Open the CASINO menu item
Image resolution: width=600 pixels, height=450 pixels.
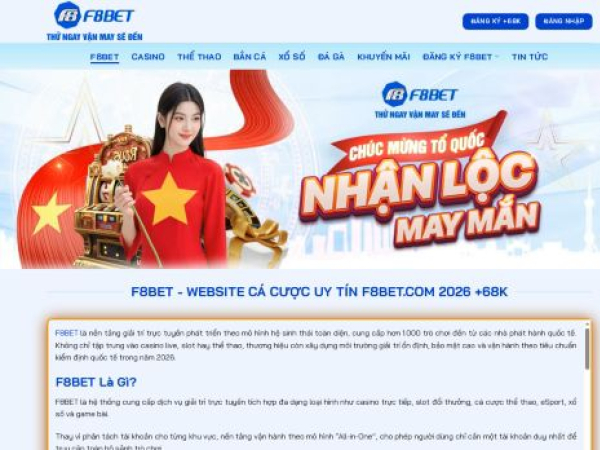pyautogui.click(x=148, y=57)
